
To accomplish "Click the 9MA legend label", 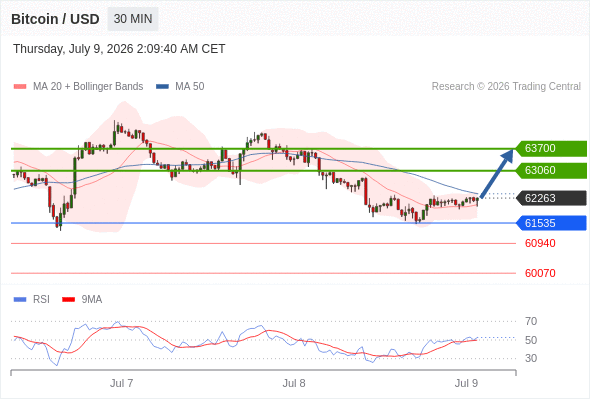I will point(92,300).
